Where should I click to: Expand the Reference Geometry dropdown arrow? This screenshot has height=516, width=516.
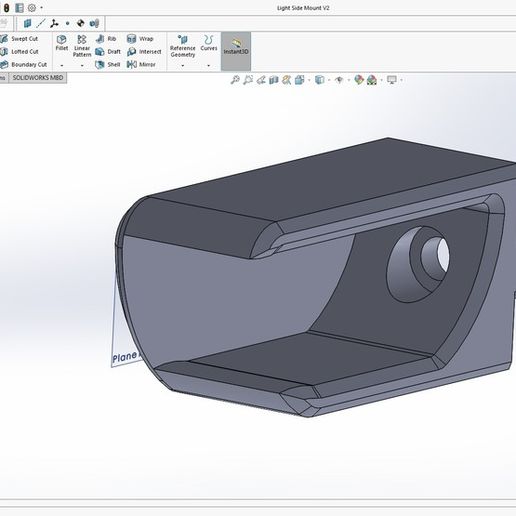pos(183,66)
